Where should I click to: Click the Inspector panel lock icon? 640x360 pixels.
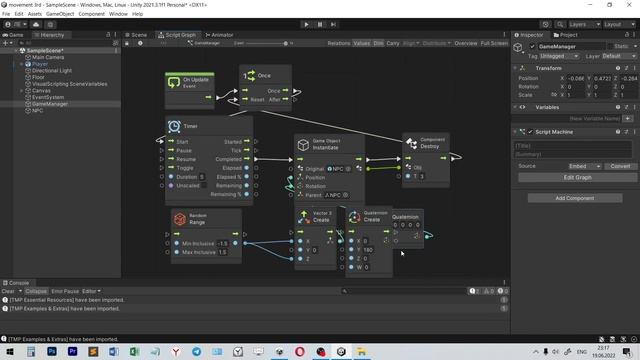tap(627, 35)
